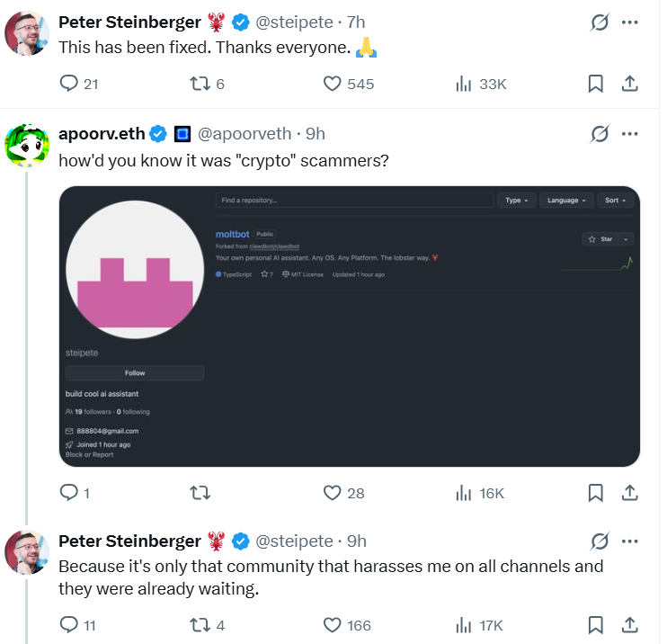Bookmark the "This has been fixed" tweet
The image size is (667, 644).
595,84
